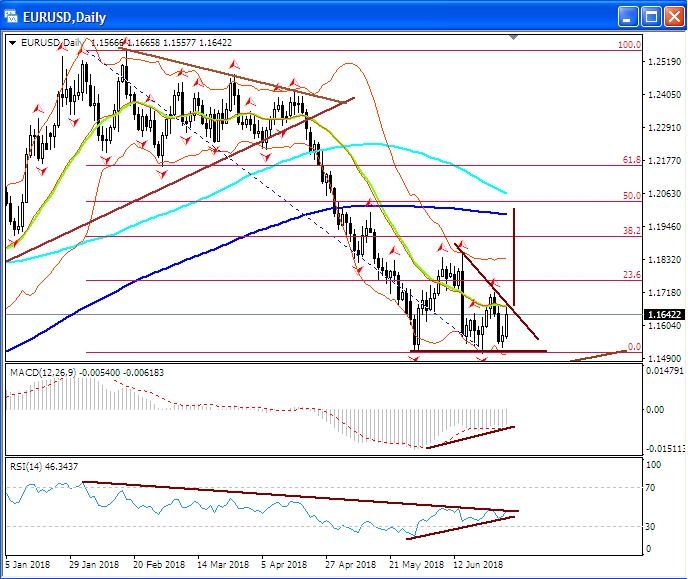
Task: Select the RSI(14) indicator label
Action: [28, 465]
